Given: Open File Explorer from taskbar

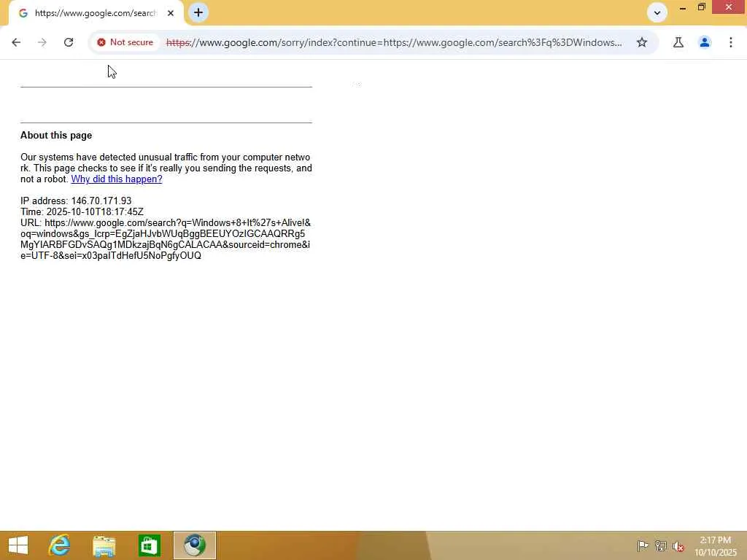Looking at the screenshot, I should click(x=104, y=545).
